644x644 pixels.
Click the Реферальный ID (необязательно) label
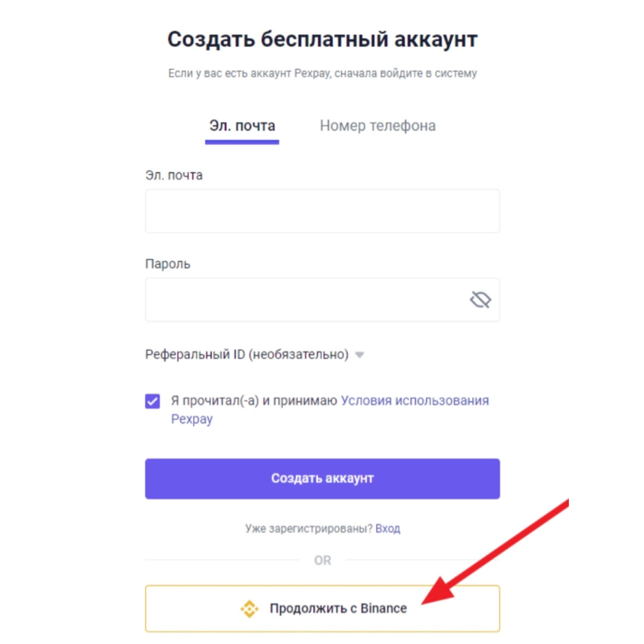coord(246,354)
